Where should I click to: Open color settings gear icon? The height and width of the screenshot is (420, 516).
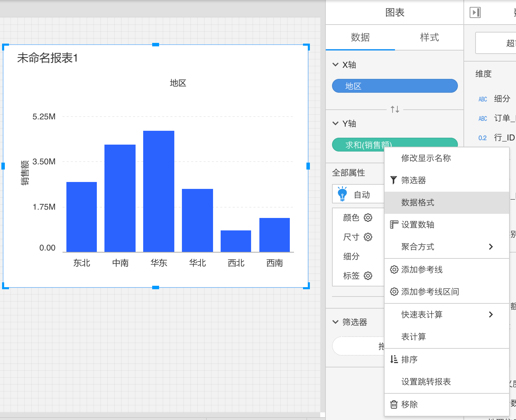(368, 218)
